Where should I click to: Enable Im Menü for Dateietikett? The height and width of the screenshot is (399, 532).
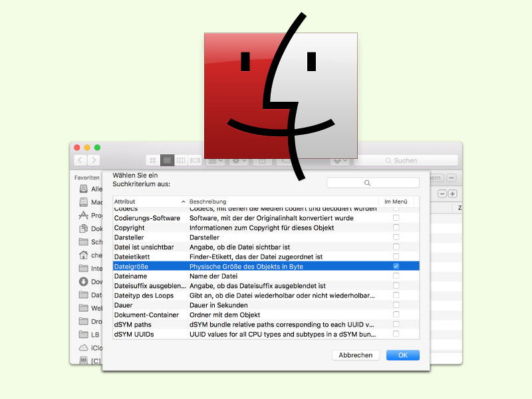[x=396, y=257]
